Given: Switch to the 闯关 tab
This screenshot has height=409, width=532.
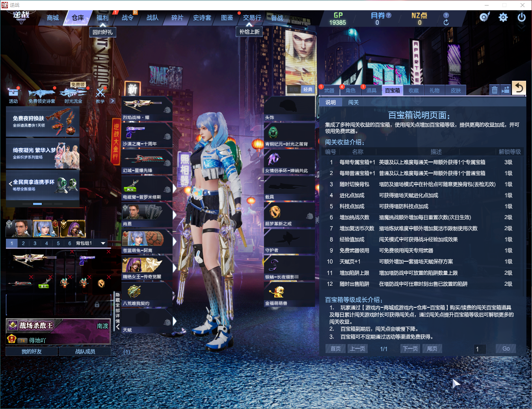Looking at the screenshot, I should [353, 102].
